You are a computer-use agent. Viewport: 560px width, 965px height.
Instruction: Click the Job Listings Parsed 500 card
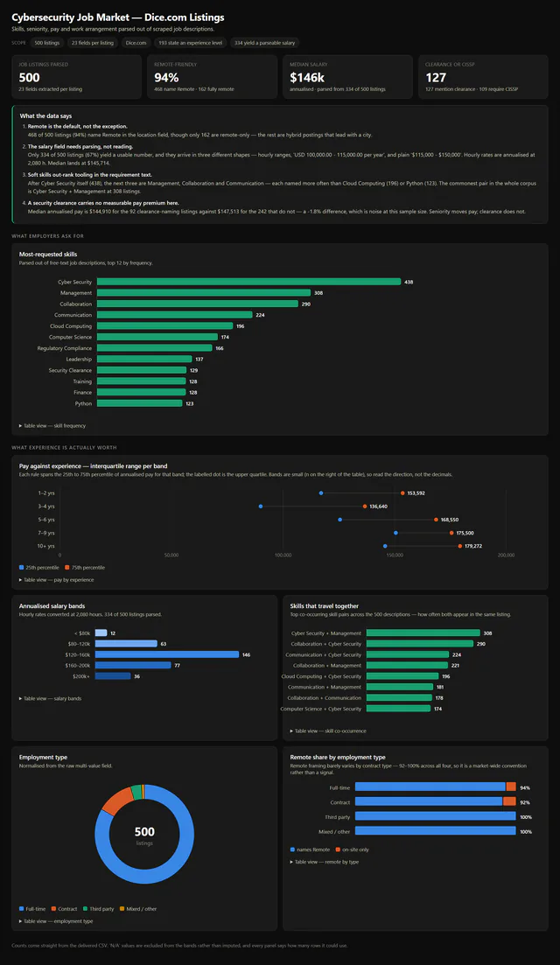coord(77,77)
